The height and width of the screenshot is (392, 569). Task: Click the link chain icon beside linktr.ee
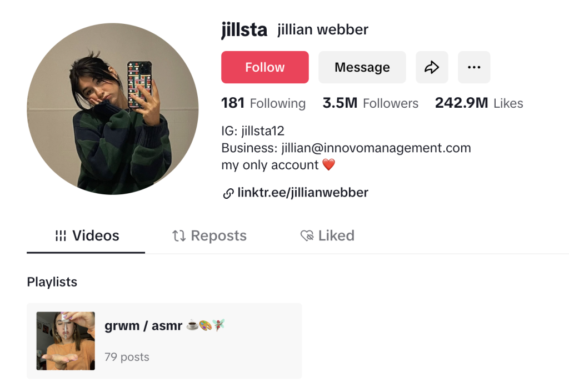click(228, 194)
